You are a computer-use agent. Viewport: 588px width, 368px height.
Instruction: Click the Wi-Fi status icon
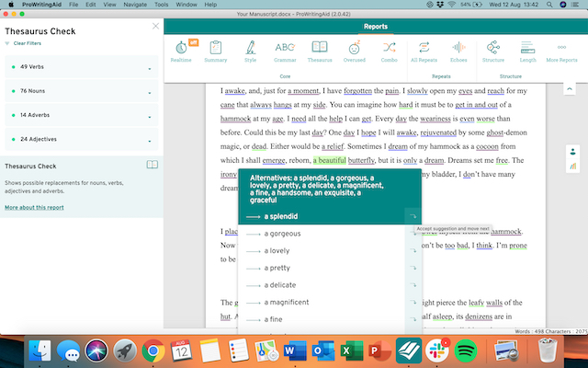pos(451,5)
